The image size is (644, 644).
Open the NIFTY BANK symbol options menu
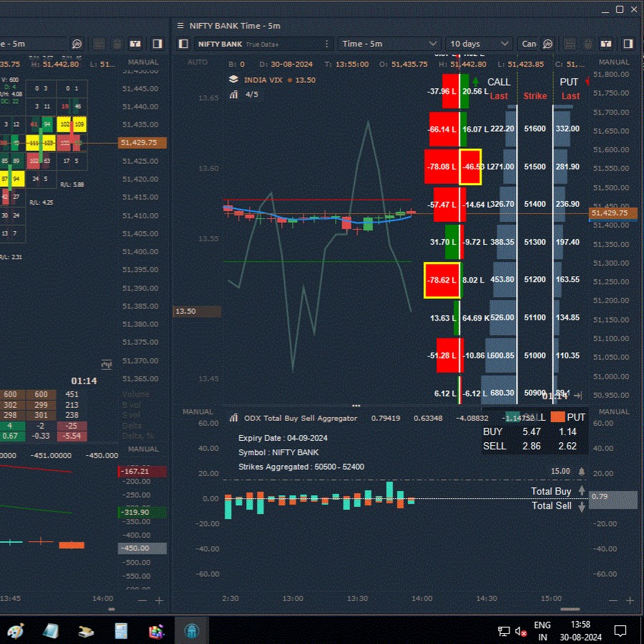coord(326,44)
